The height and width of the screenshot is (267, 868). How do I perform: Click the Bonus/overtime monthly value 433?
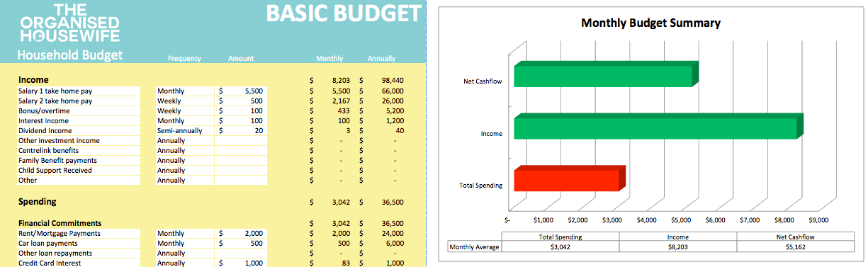click(344, 111)
